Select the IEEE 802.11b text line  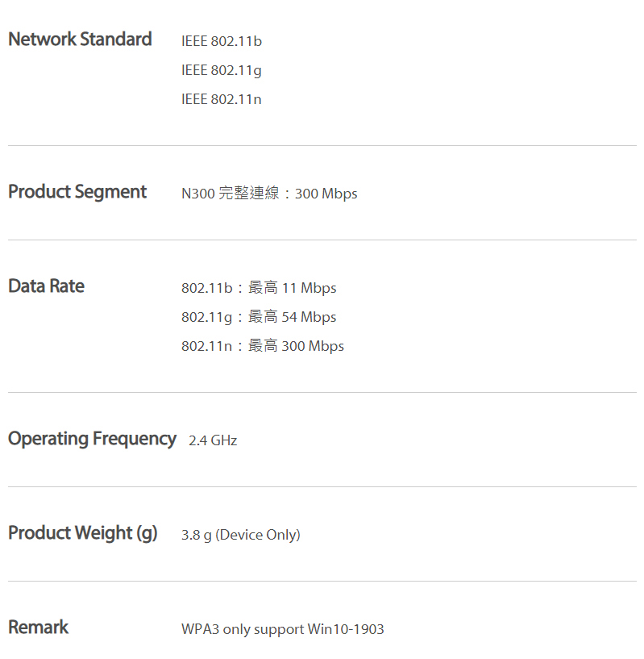click(x=222, y=41)
